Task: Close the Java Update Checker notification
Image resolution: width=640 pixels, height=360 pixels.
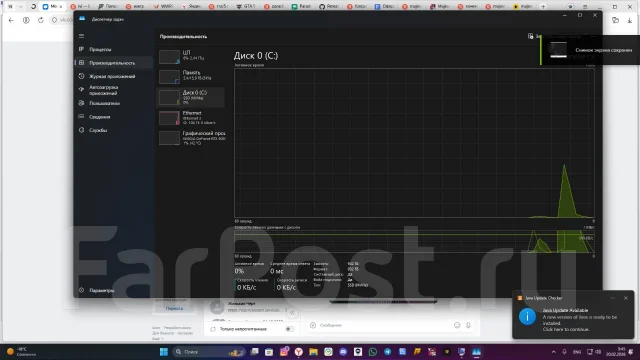Action: click(x=626, y=298)
